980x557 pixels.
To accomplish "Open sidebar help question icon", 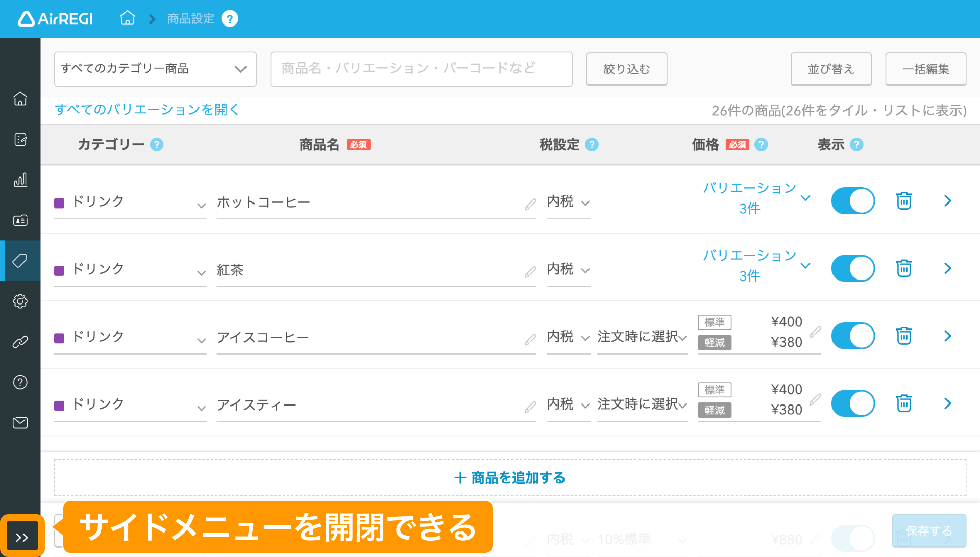I will point(20,382).
